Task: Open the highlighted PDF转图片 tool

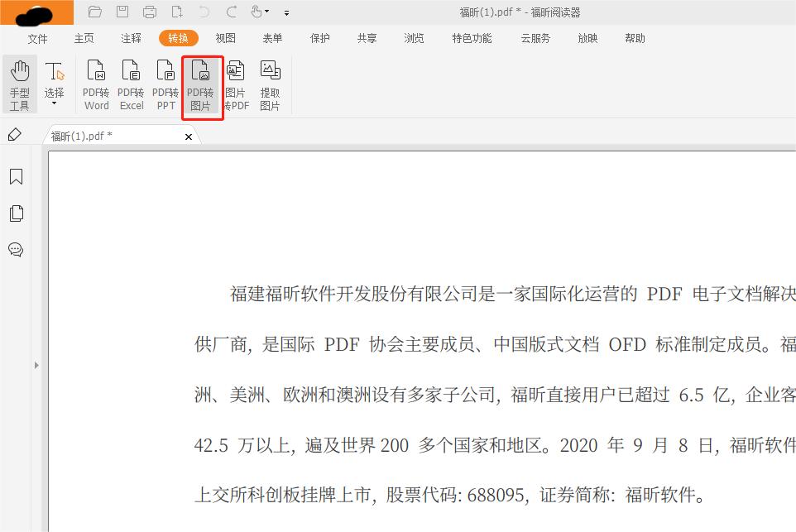Action: point(200,83)
